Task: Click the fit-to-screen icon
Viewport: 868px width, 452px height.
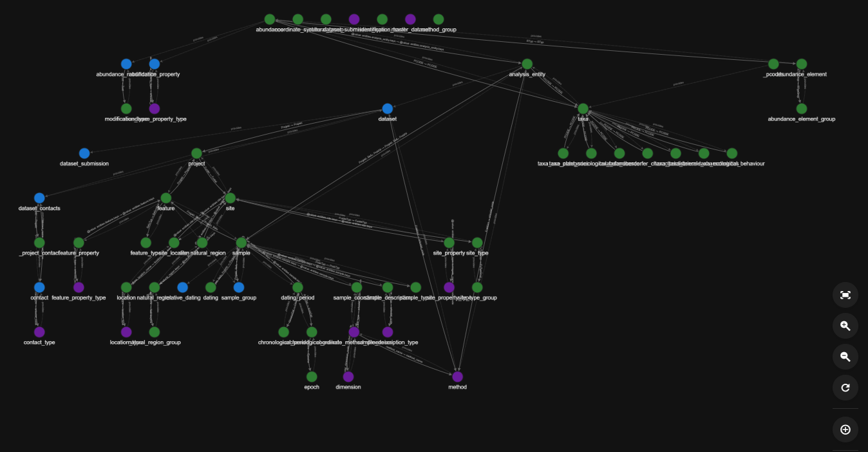Action: click(845, 295)
